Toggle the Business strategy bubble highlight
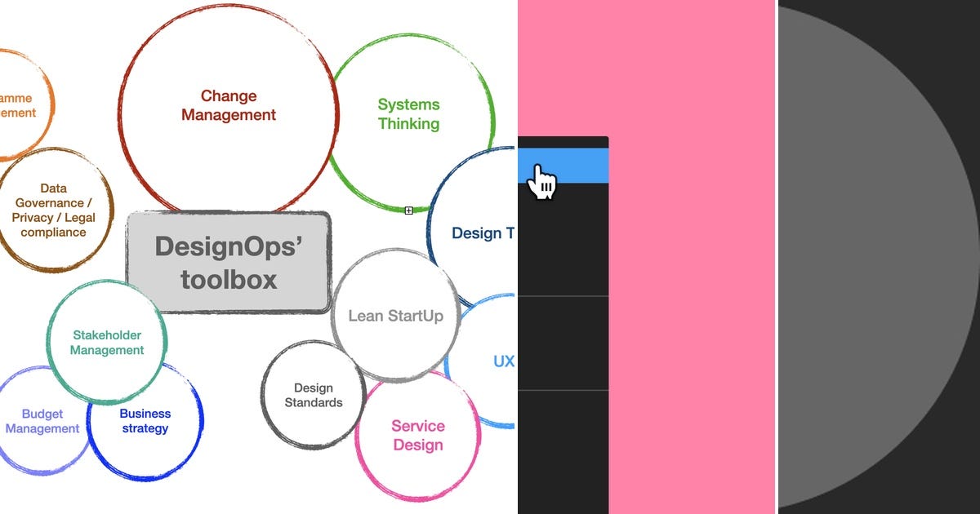 [x=145, y=421]
